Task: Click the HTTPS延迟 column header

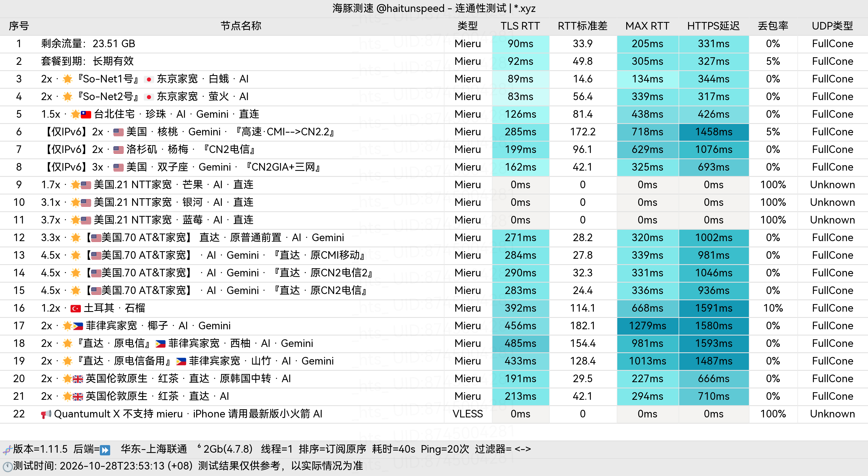Action: pos(713,26)
